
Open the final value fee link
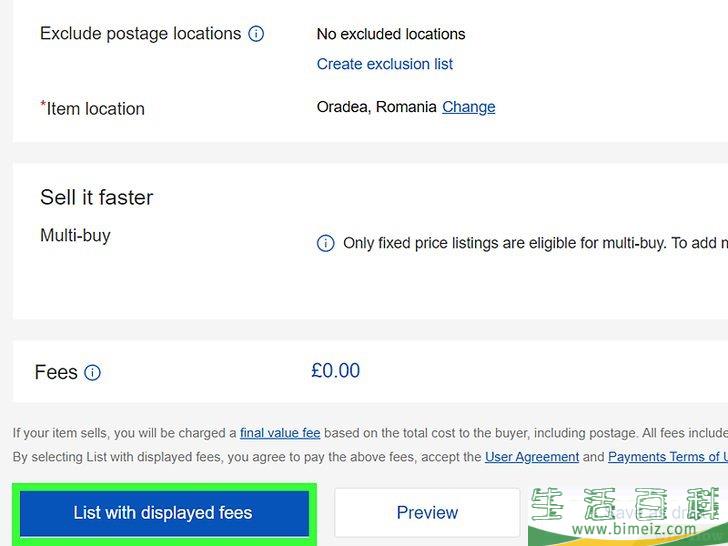coord(280,433)
